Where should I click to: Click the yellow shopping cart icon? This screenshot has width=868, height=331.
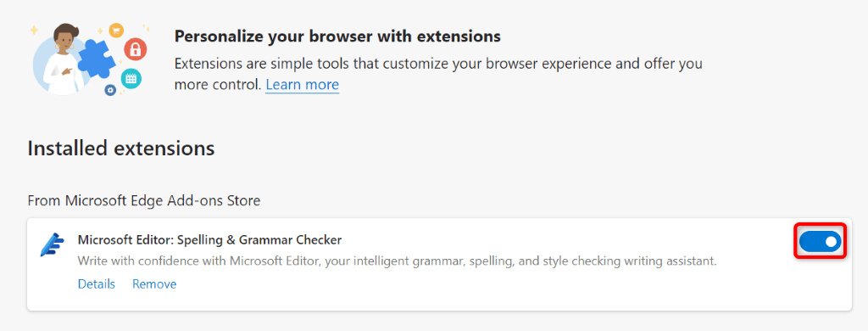click(115, 30)
